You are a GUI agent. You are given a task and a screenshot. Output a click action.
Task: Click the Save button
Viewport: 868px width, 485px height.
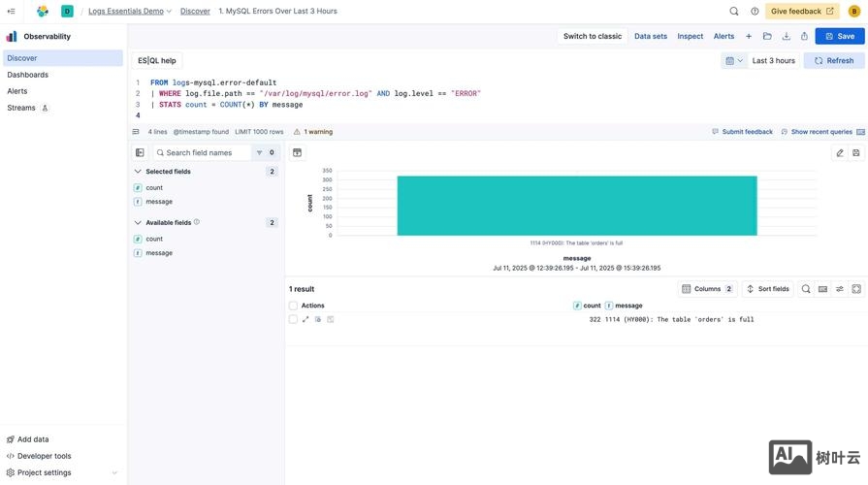[x=840, y=36]
